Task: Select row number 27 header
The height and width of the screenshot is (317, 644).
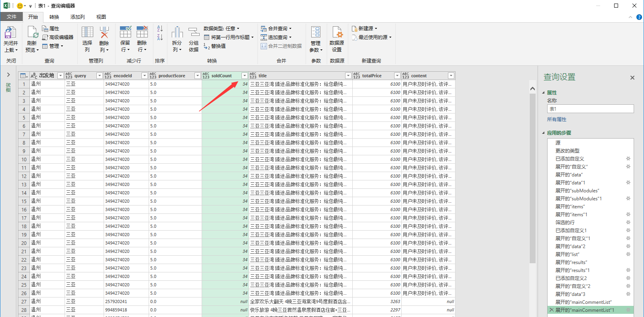Action: 24,301
